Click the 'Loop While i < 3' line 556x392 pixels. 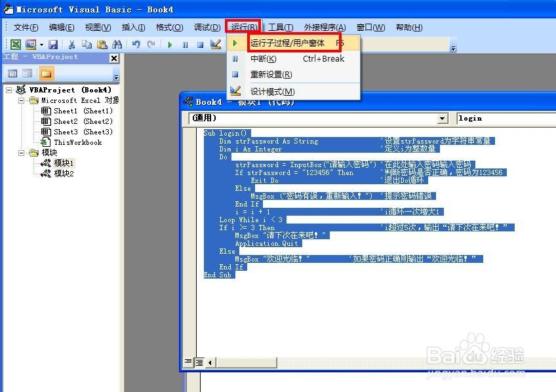point(250,220)
